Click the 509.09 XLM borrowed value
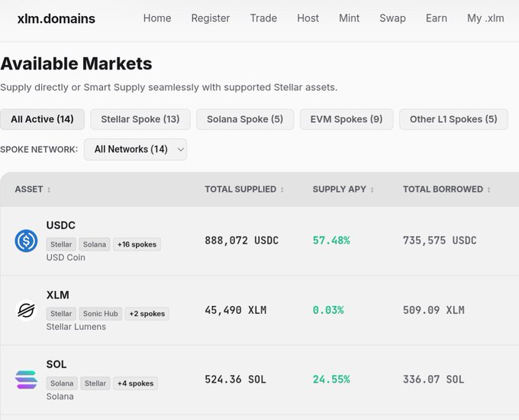Image resolution: width=519 pixels, height=420 pixels. [x=434, y=310]
